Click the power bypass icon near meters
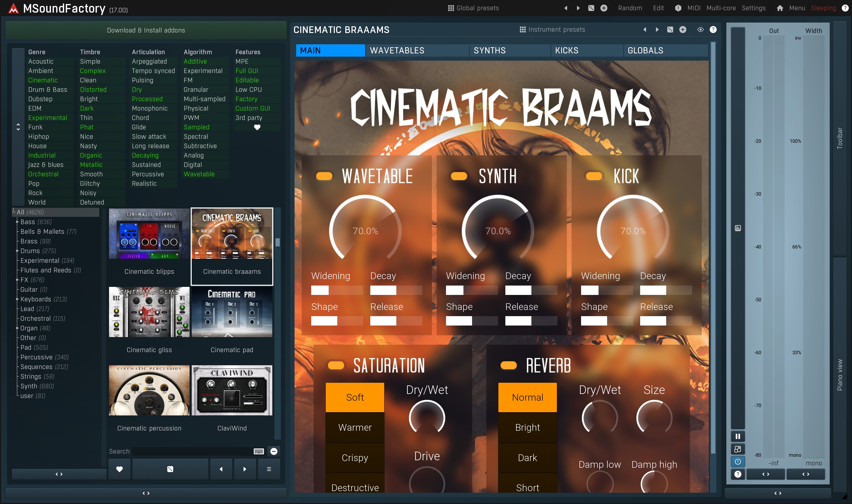The image size is (852, 504). [x=738, y=462]
